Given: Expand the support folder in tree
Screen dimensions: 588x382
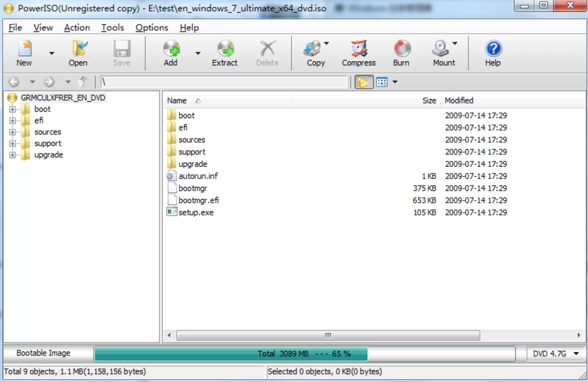Looking at the screenshot, I should point(12,144).
